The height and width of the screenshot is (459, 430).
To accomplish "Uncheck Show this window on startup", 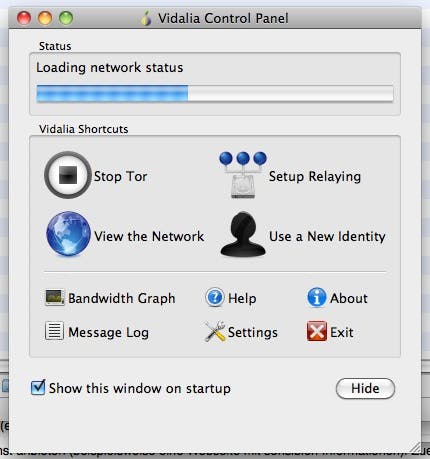I will [38, 387].
